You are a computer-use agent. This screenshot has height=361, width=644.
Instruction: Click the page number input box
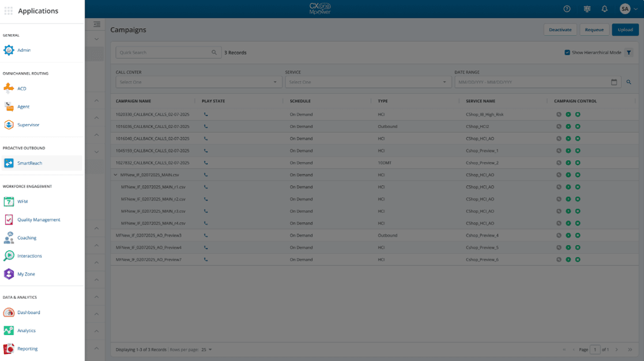click(595, 350)
